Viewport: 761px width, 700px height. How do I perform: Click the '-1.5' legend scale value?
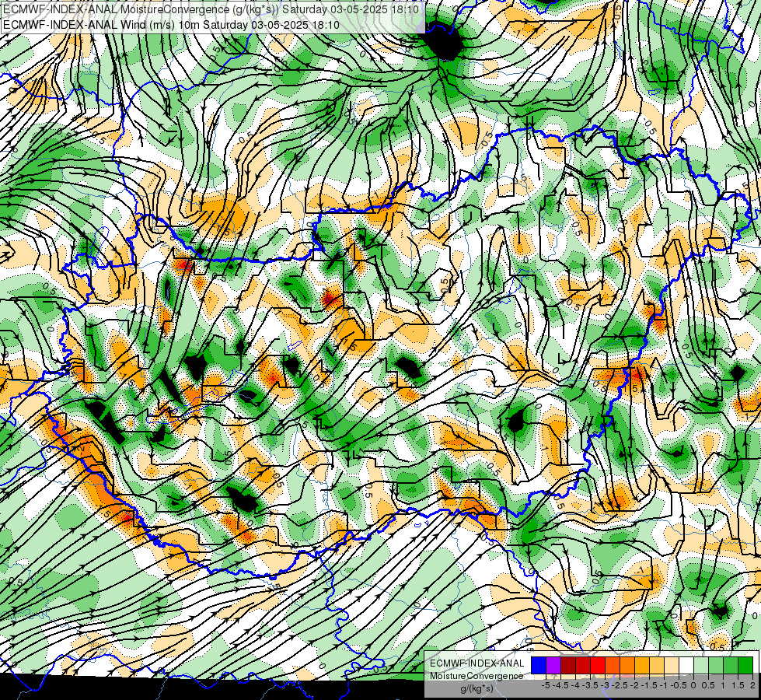(649, 685)
